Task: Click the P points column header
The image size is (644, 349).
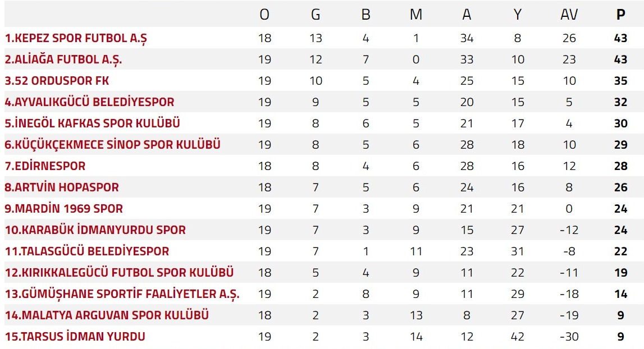Action: [x=620, y=15]
